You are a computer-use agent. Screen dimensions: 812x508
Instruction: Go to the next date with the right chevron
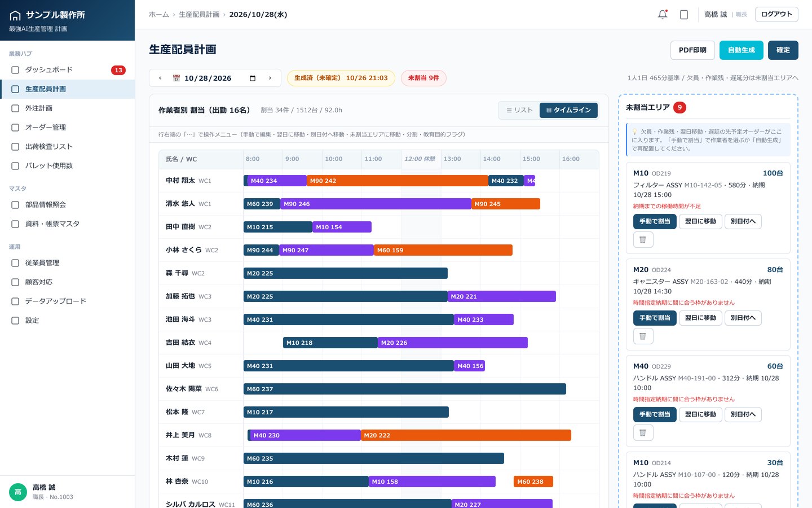(270, 78)
